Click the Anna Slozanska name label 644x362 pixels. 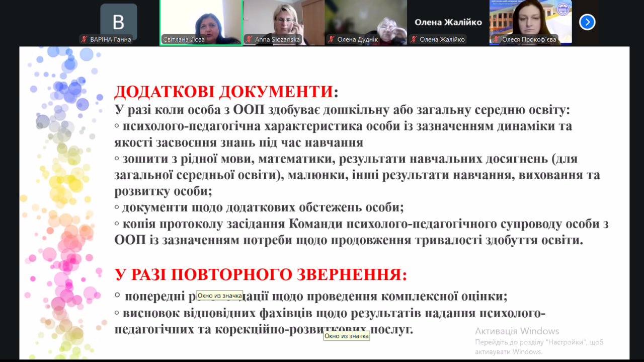pyautogui.click(x=277, y=39)
